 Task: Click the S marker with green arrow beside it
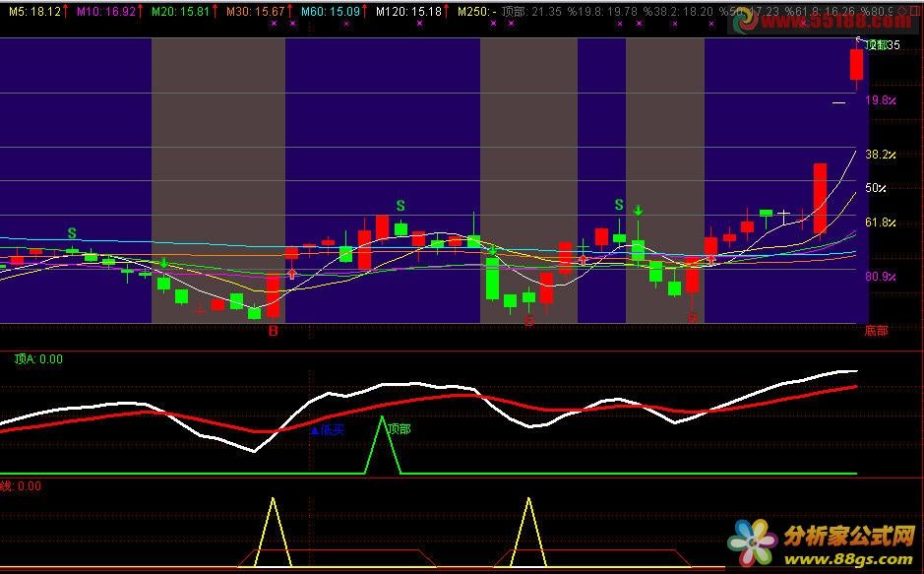[x=619, y=205]
